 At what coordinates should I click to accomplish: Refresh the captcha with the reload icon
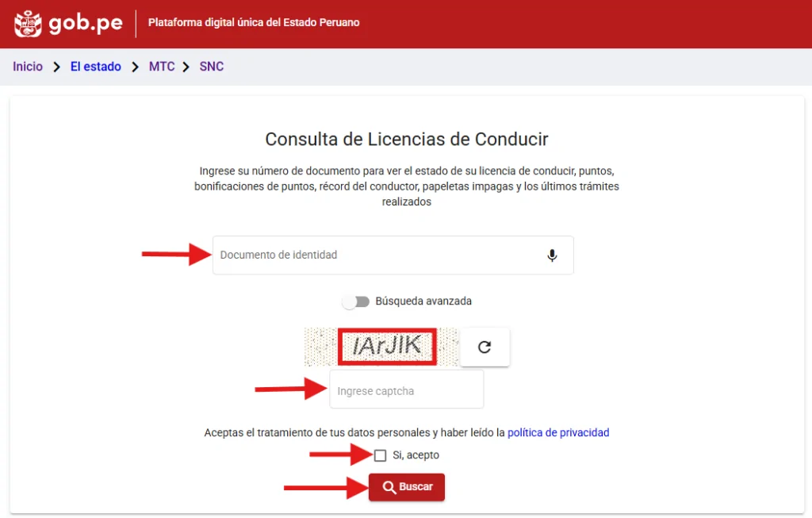point(485,347)
